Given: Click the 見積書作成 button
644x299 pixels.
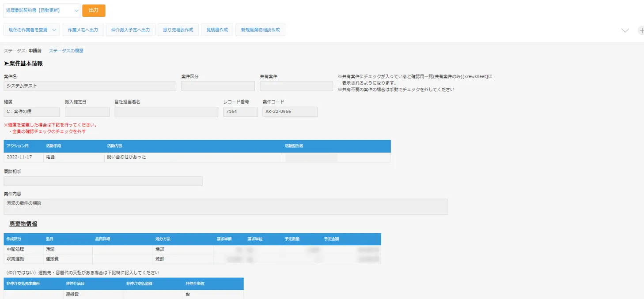Looking at the screenshot, I should [x=217, y=30].
